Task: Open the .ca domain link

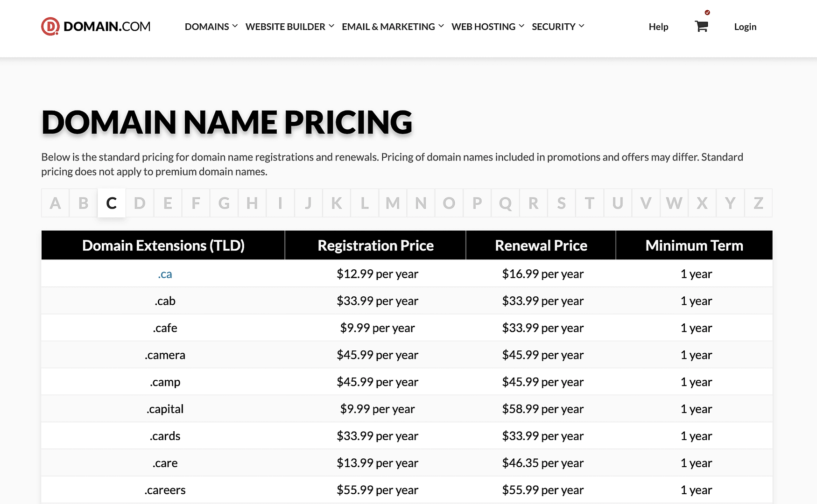Action: (x=165, y=274)
